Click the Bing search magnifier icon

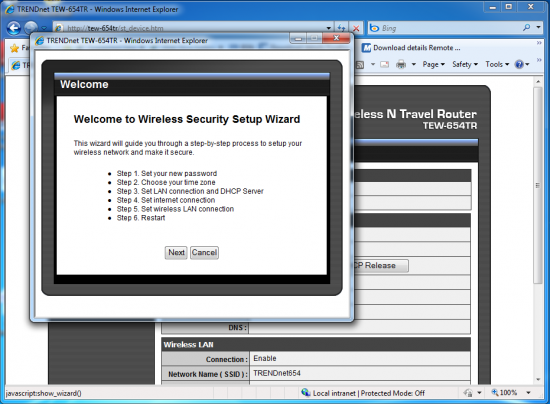pyautogui.click(x=526, y=27)
